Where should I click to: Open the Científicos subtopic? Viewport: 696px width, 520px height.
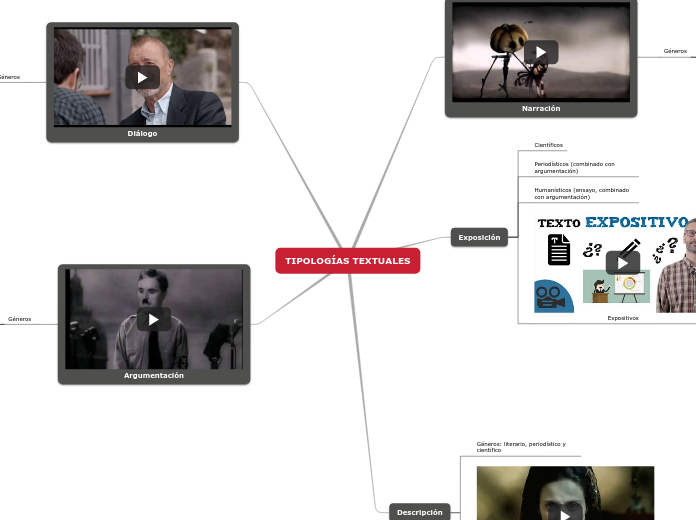pyautogui.click(x=549, y=145)
